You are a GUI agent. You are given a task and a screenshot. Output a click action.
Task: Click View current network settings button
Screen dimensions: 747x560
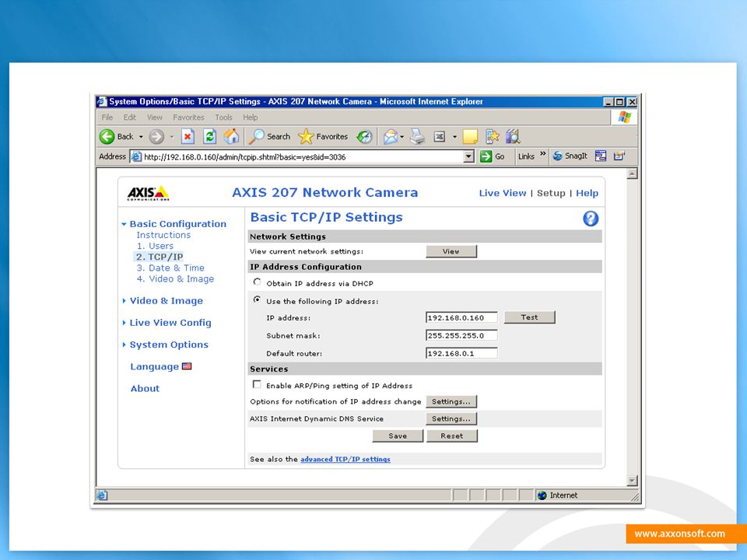pyautogui.click(x=451, y=251)
